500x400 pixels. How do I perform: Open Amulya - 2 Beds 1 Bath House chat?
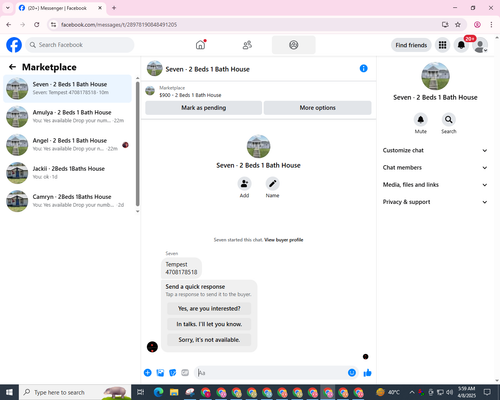tap(67, 117)
